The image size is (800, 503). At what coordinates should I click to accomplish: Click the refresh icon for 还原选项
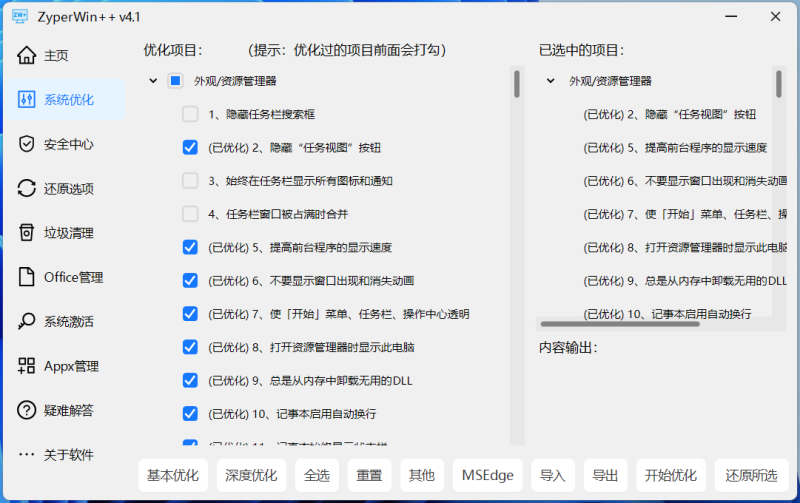point(27,188)
